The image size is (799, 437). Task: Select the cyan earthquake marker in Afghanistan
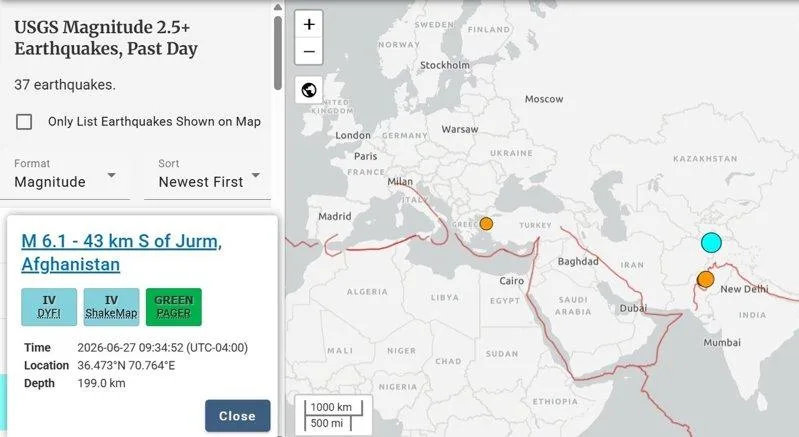pyautogui.click(x=711, y=242)
